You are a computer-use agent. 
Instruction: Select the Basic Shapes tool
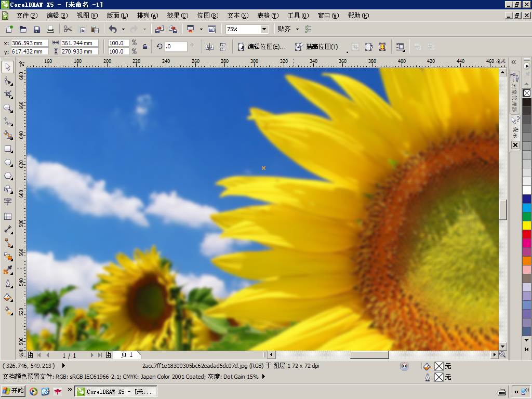coord(8,189)
